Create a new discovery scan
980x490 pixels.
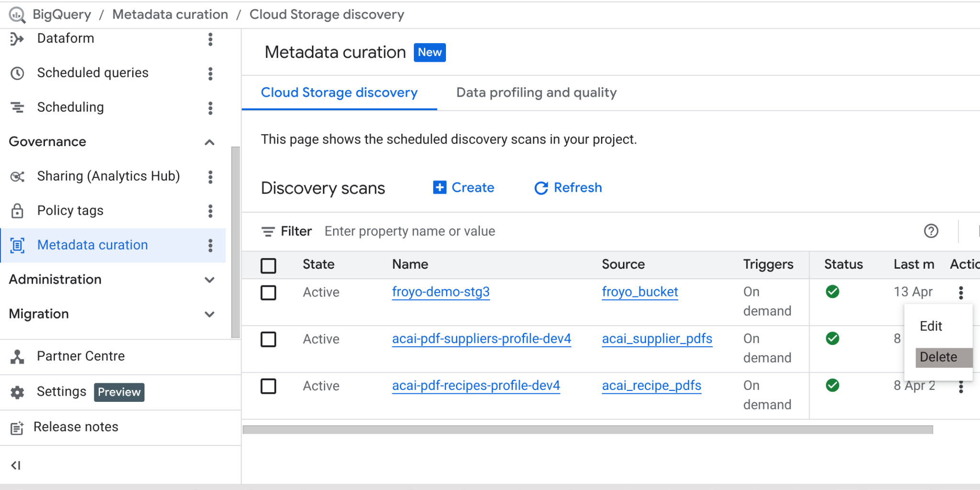click(x=463, y=188)
